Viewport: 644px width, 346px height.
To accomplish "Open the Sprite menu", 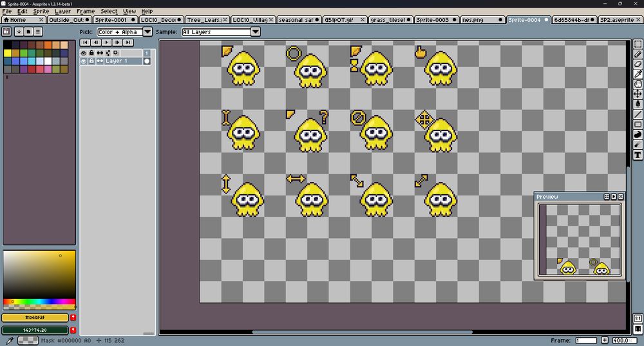I will pos(41,11).
